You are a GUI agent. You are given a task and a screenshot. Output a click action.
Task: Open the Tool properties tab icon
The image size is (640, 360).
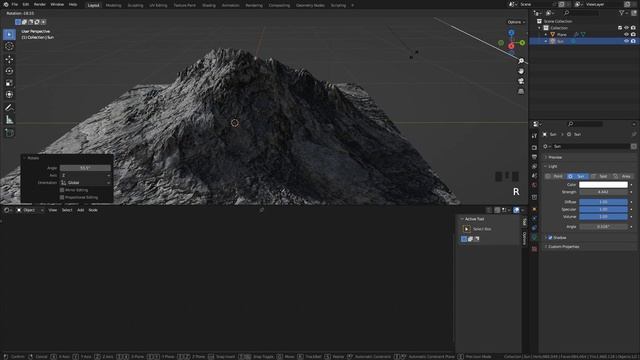(534, 136)
